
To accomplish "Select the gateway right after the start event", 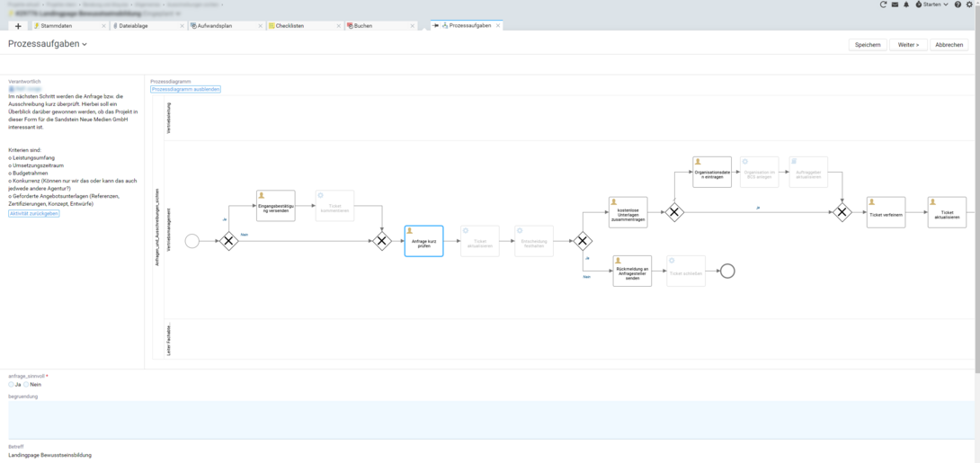I will click(228, 241).
